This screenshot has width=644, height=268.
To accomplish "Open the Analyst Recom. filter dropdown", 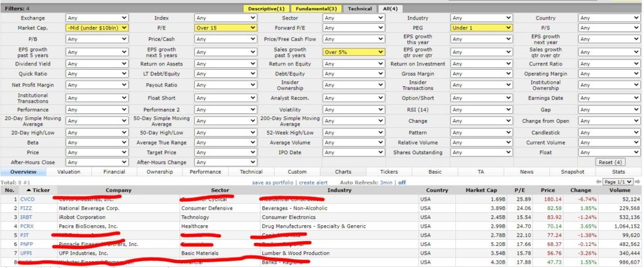I will [353, 98].
